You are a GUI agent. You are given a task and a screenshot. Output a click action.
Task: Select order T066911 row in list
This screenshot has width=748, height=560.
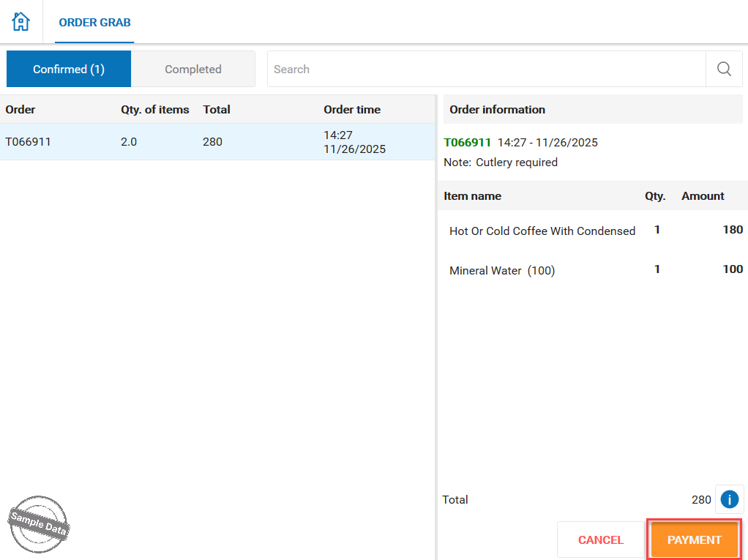[x=217, y=142]
